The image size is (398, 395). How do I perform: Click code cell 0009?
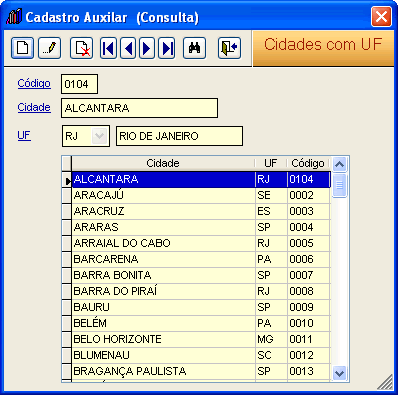(x=309, y=307)
